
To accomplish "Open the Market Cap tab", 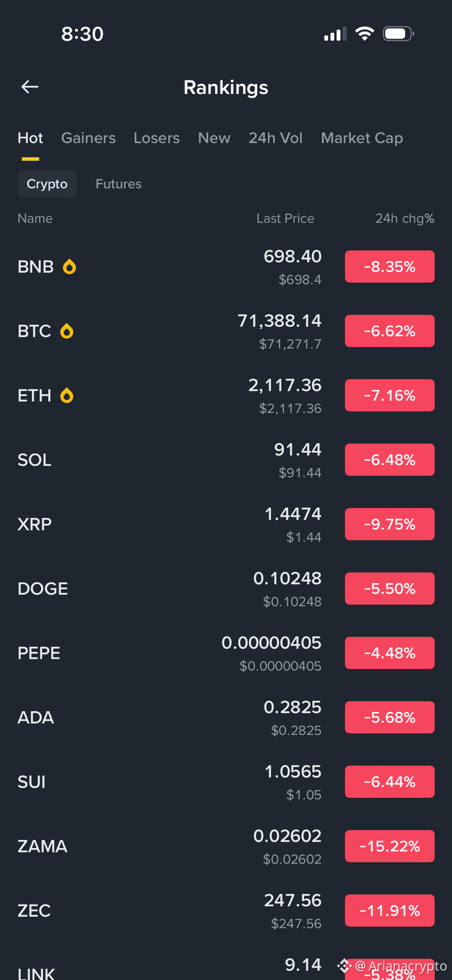I will (x=362, y=138).
